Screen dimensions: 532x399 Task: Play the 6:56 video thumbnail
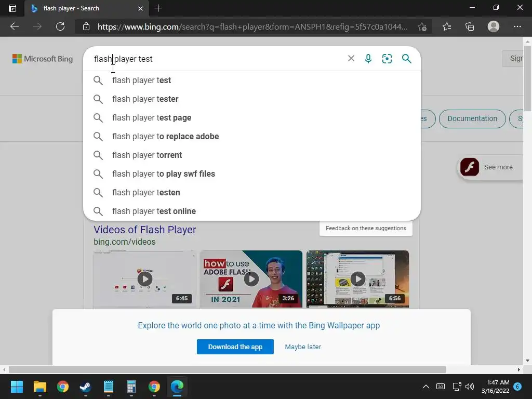[357, 279]
